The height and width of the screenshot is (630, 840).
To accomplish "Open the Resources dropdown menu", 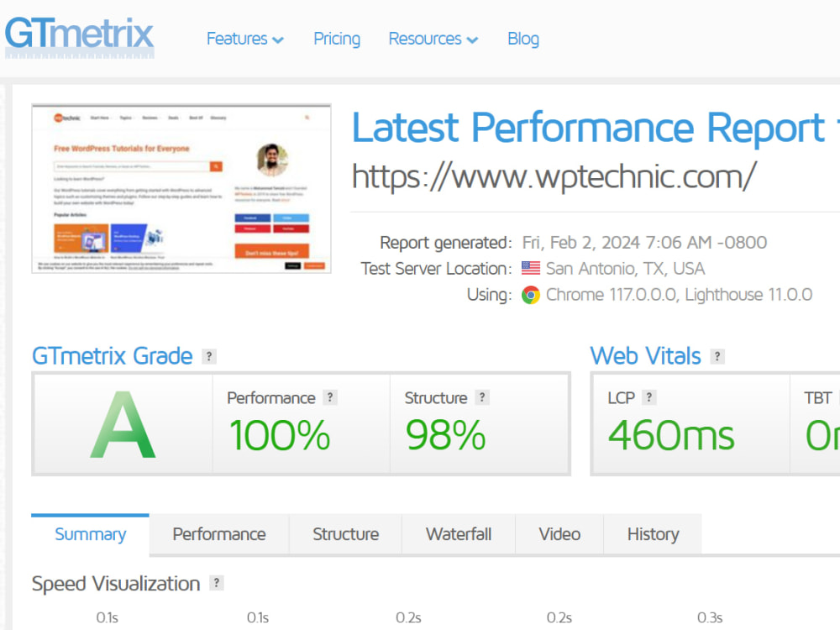I will (x=433, y=39).
